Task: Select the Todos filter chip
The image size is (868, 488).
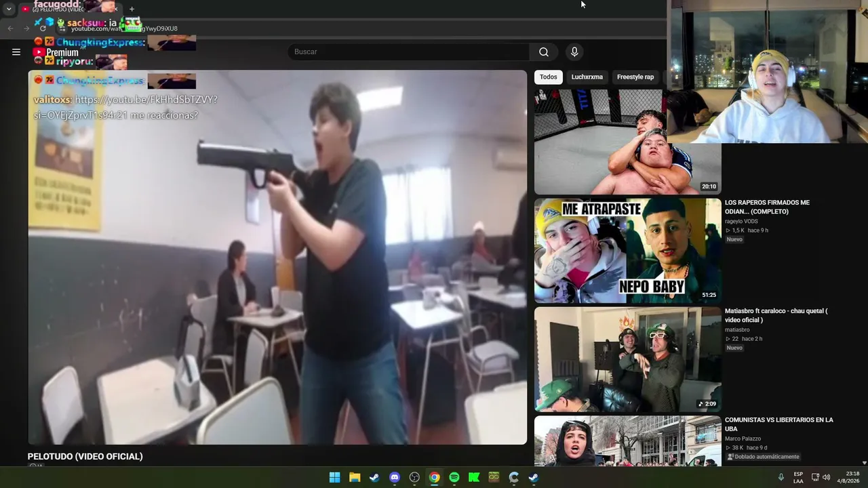Action: [x=549, y=77]
